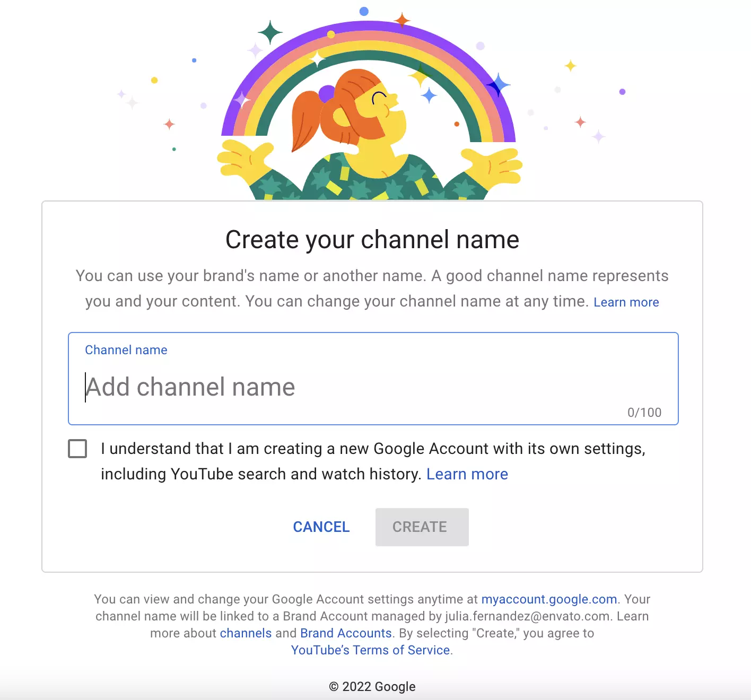Click the CREATE button
Viewport: 751px width, 700px height.
[422, 527]
